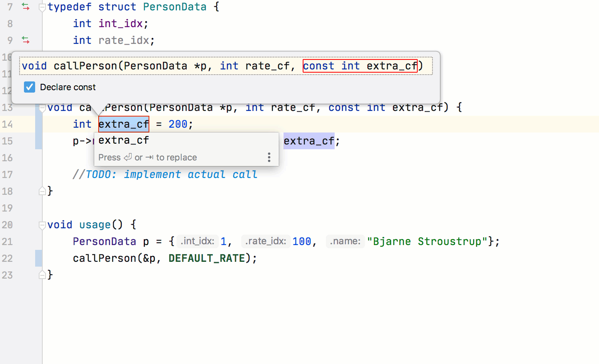Screen dimensions: 599x364
Task: Select the extra_cf replacement suggestion
Action: click(123, 140)
